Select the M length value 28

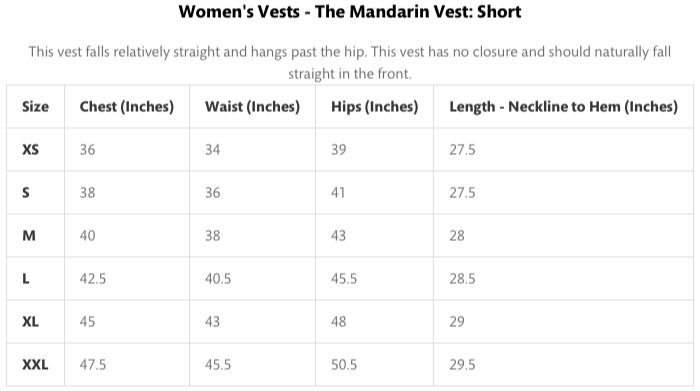coord(457,236)
